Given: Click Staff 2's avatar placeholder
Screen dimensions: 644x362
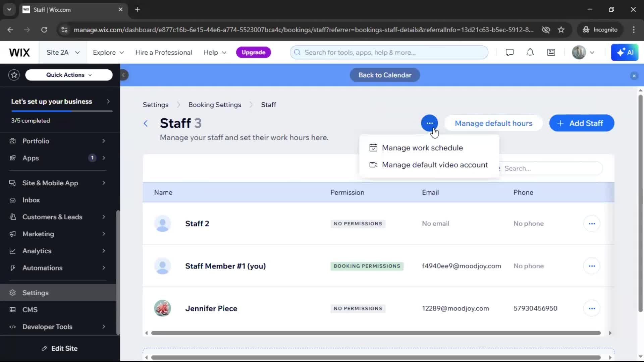Looking at the screenshot, I should (x=163, y=224).
